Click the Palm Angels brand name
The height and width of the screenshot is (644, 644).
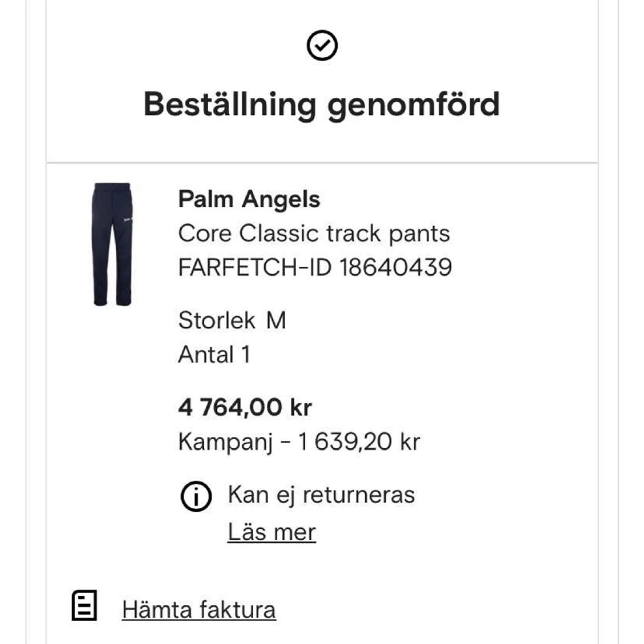coord(249,199)
